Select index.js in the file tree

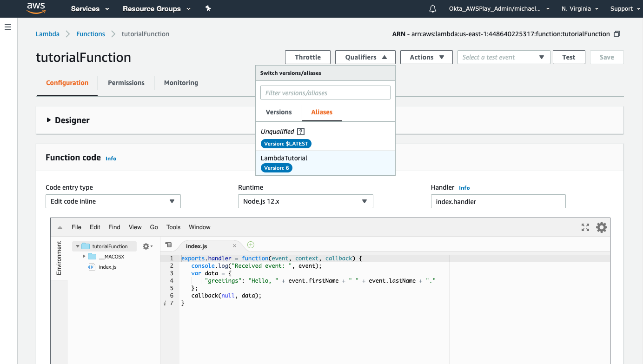(x=107, y=267)
